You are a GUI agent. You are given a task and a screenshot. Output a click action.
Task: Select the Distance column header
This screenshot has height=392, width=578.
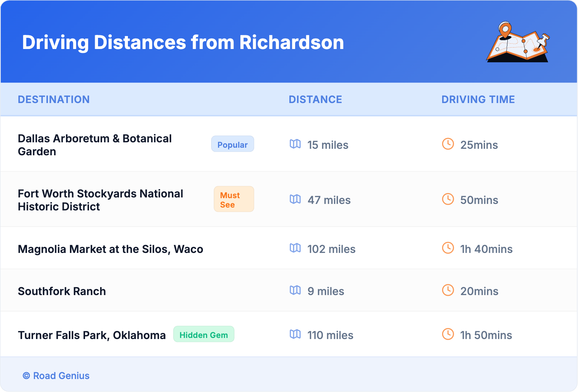point(315,99)
